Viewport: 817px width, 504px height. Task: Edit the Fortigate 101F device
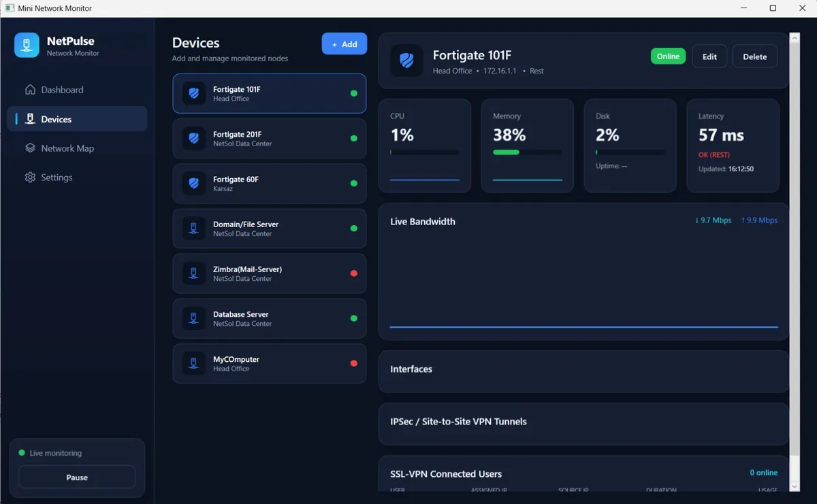709,56
